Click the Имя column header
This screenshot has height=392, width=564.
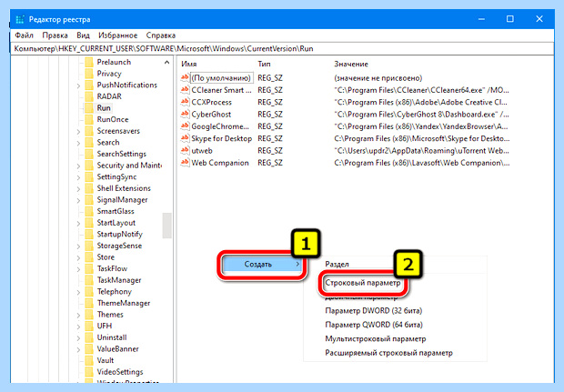tap(189, 64)
